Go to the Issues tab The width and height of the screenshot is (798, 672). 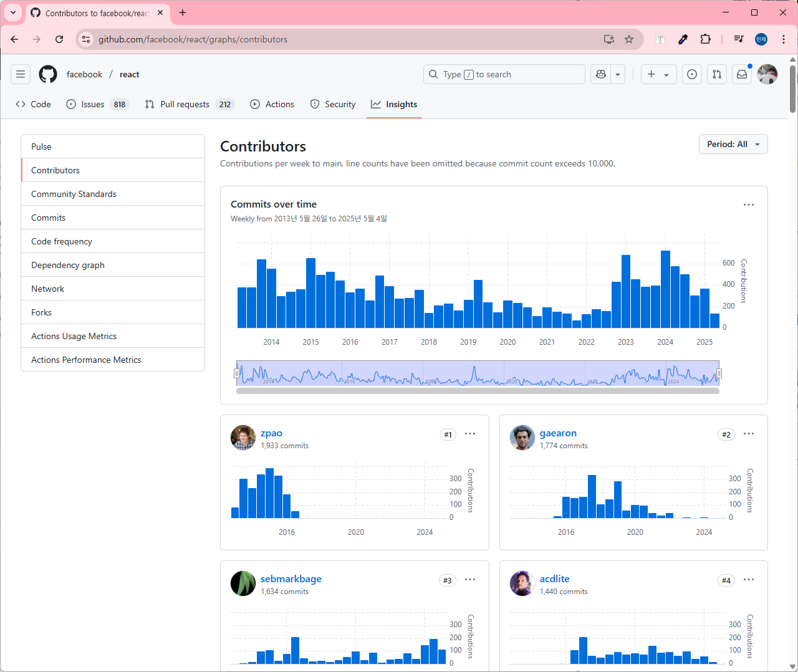[x=97, y=104]
